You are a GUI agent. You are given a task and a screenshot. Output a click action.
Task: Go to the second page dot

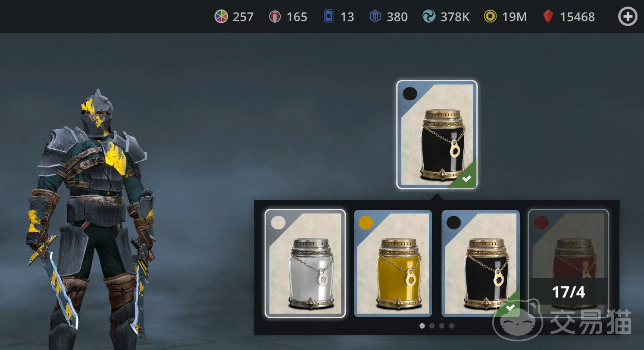point(432,326)
